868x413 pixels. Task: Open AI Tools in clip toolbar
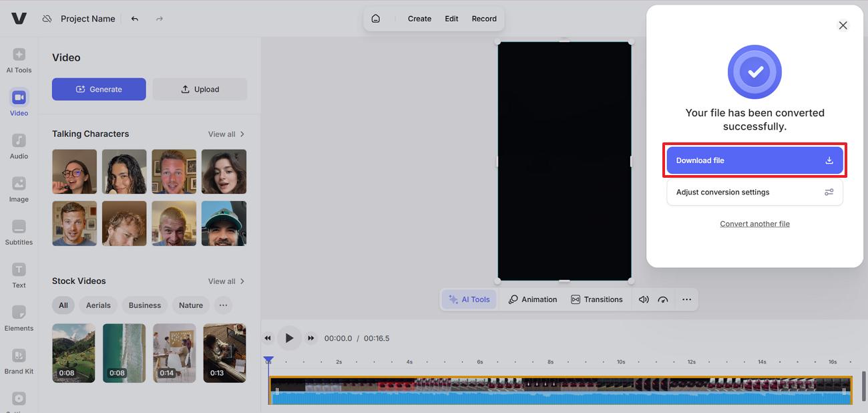(469, 299)
